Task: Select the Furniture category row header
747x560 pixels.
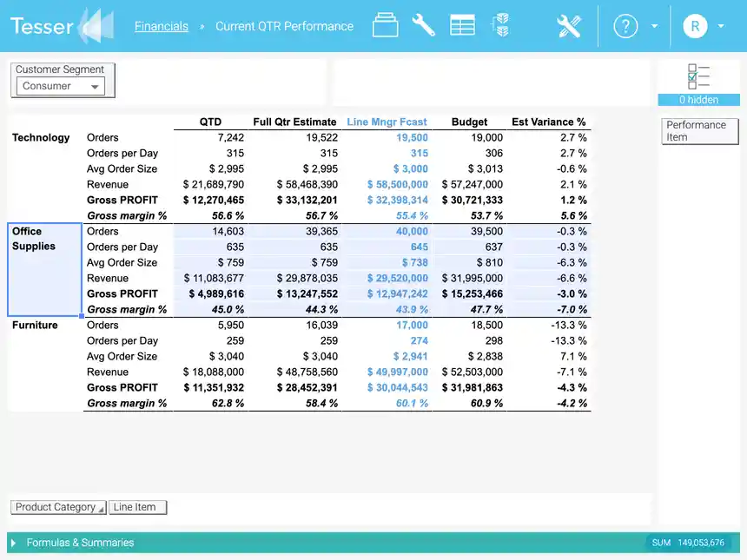Action: tap(35, 326)
